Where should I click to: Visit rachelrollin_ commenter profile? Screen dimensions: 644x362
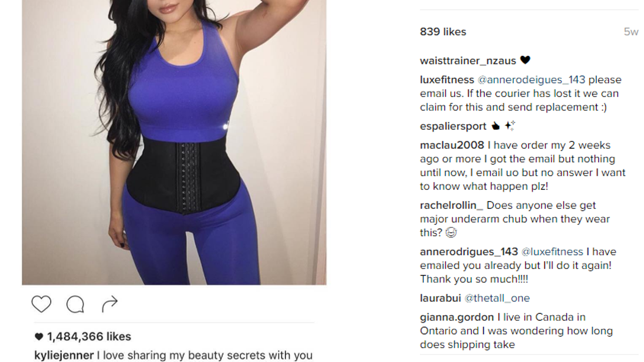pos(451,206)
